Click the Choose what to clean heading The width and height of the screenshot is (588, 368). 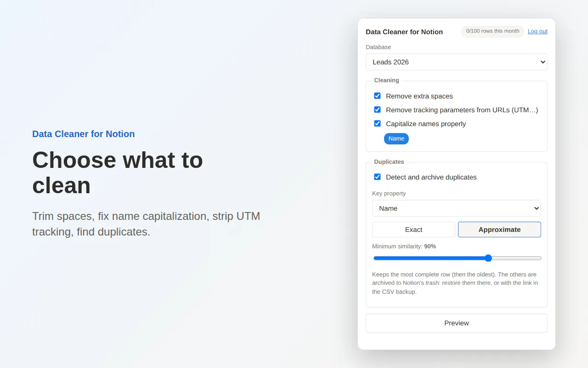click(x=118, y=172)
